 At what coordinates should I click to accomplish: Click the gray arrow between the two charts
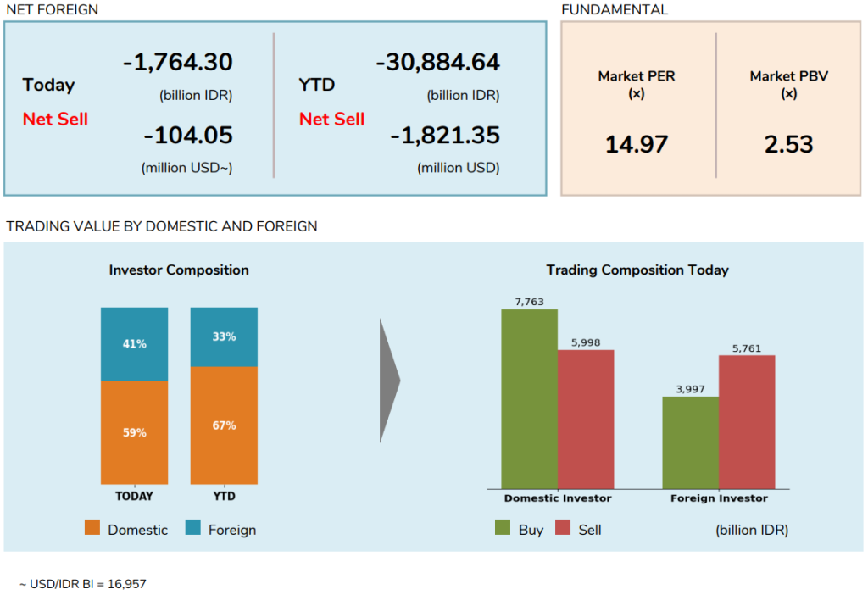coord(389,381)
